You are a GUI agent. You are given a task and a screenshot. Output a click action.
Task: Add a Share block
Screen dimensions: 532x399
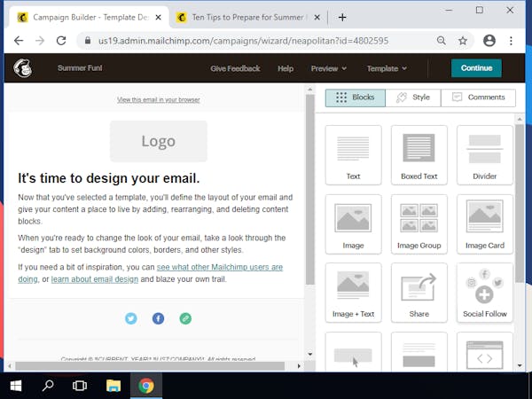pos(419,293)
